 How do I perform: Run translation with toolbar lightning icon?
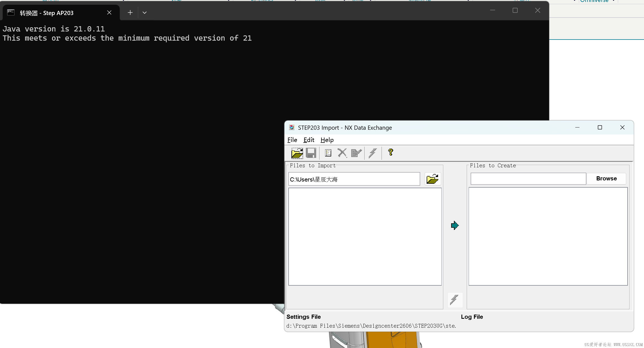[x=373, y=153]
